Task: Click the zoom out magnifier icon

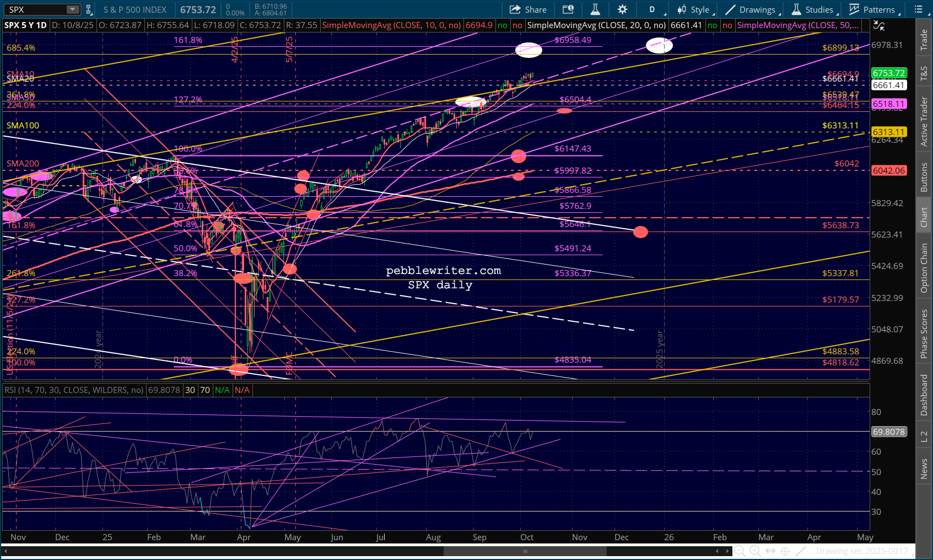Action: click(740, 551)
